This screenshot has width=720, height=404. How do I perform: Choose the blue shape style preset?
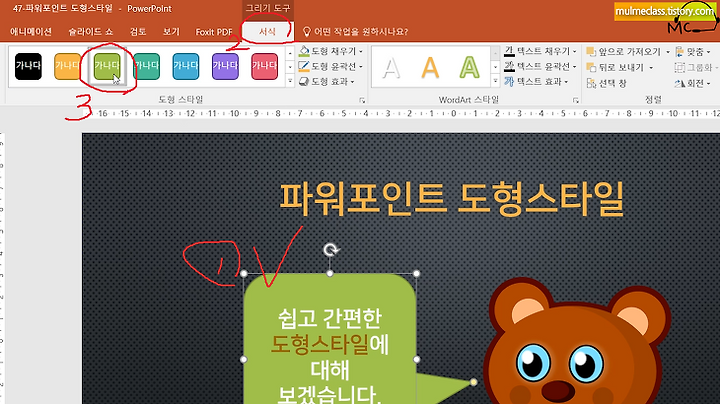pyautogui.click(x=186, y=66)
